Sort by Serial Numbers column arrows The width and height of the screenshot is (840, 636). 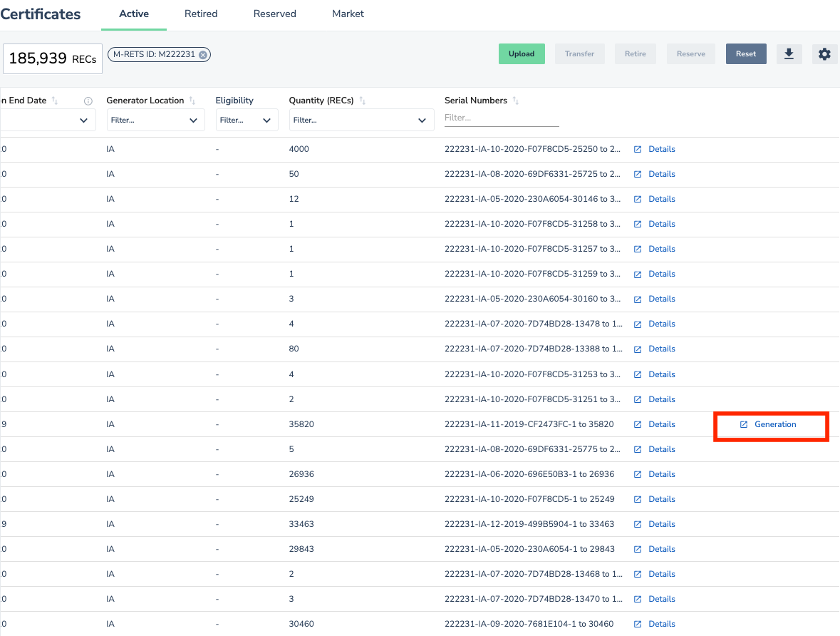click(x=515, y=101)
